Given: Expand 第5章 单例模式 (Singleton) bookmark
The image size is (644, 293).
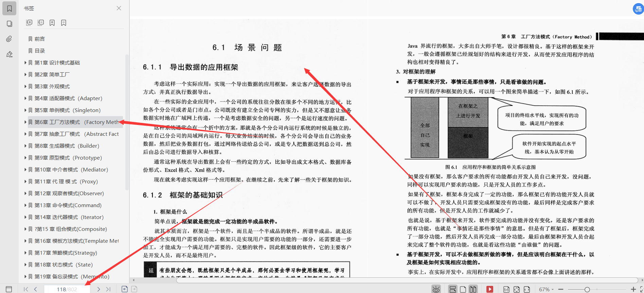Looking at the screenshot, I should 25,110.
